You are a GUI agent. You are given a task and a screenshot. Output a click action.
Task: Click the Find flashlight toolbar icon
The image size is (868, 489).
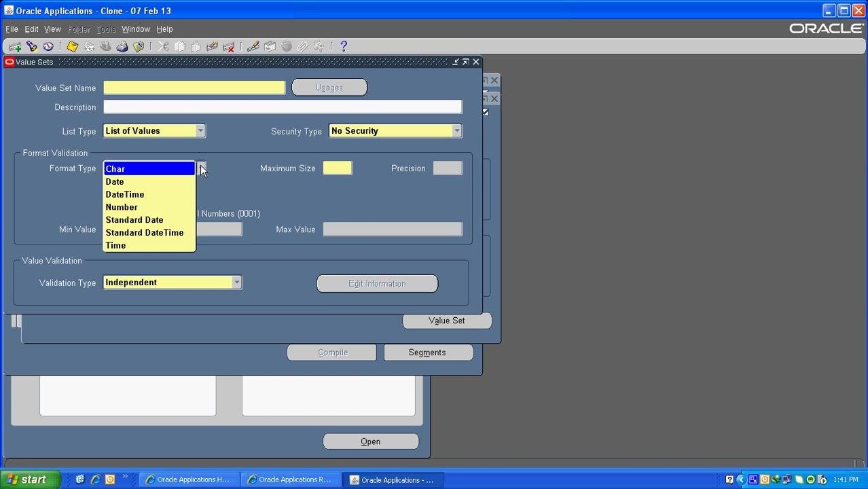(x=31, y=47)
